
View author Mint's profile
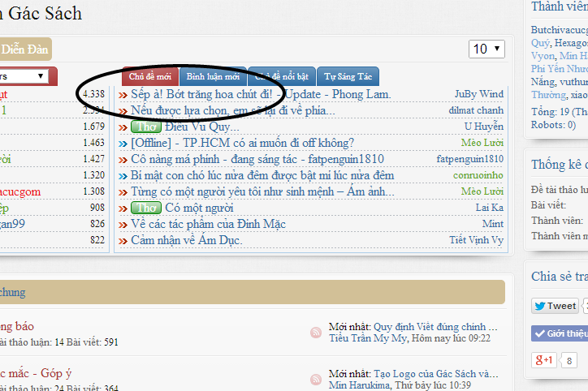[493, 224]
